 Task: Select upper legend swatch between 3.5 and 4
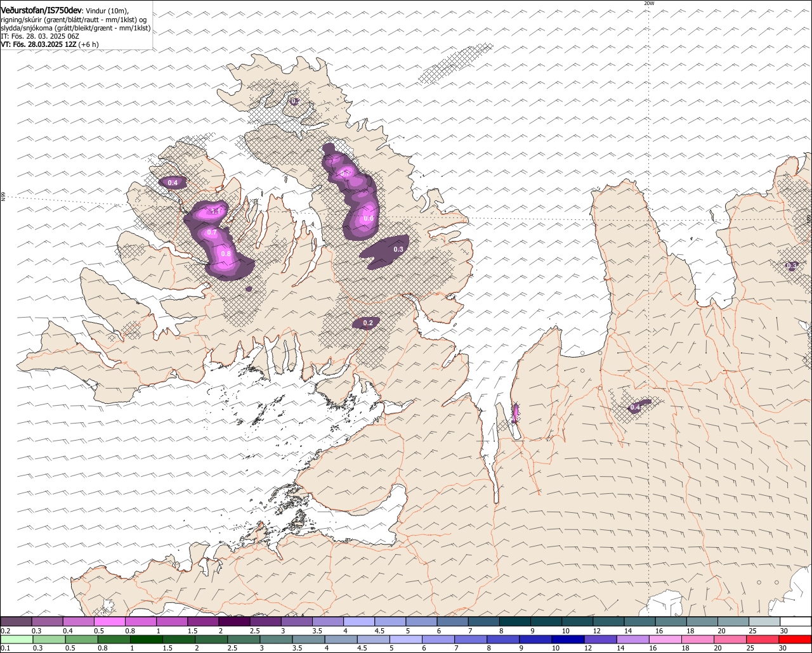coord(328,621)
